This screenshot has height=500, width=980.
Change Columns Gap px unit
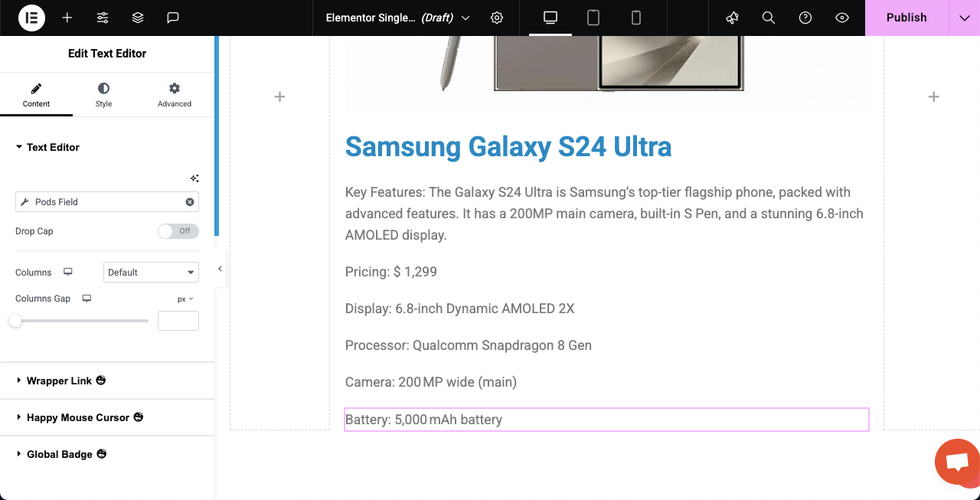pyautogui.click(x=185, y=299)
